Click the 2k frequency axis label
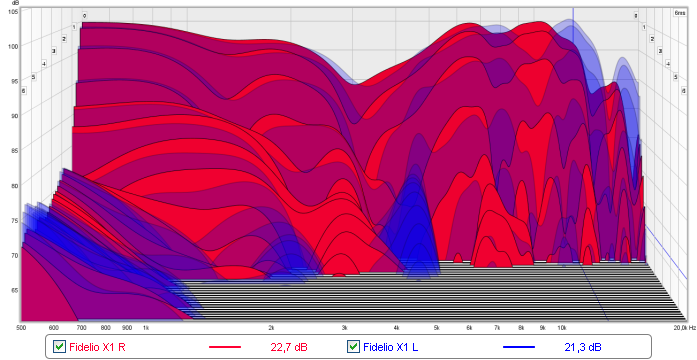697x360 pixels. [x=271, y=328]
